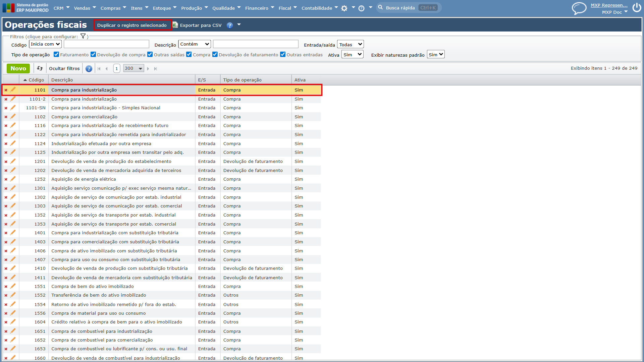Open the Ativa filter dropdown

click(x=353, y=55)
